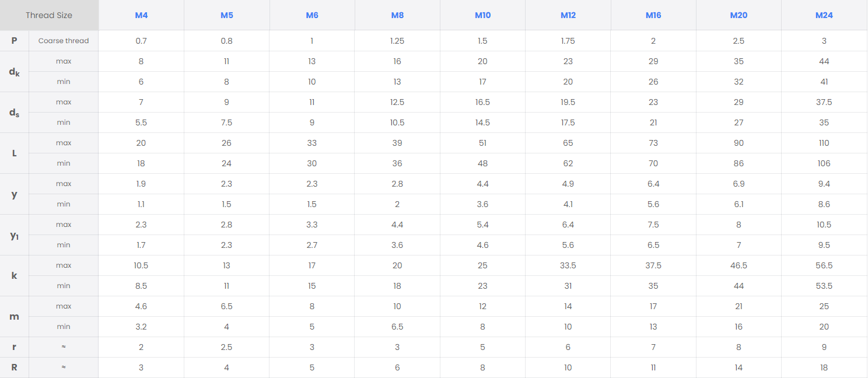This screenshot has width=868, height=378.
Task: Click y min value 8.6 under M24
Action: tap(824, 204)
